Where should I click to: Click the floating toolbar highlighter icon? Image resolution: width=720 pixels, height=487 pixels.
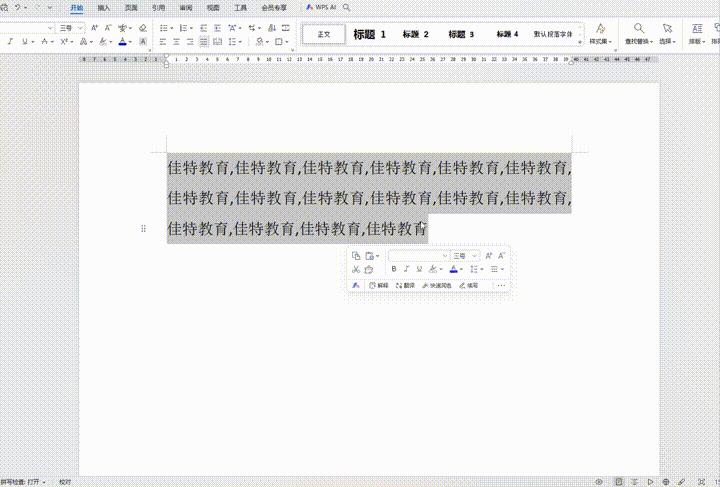[433, 269]
